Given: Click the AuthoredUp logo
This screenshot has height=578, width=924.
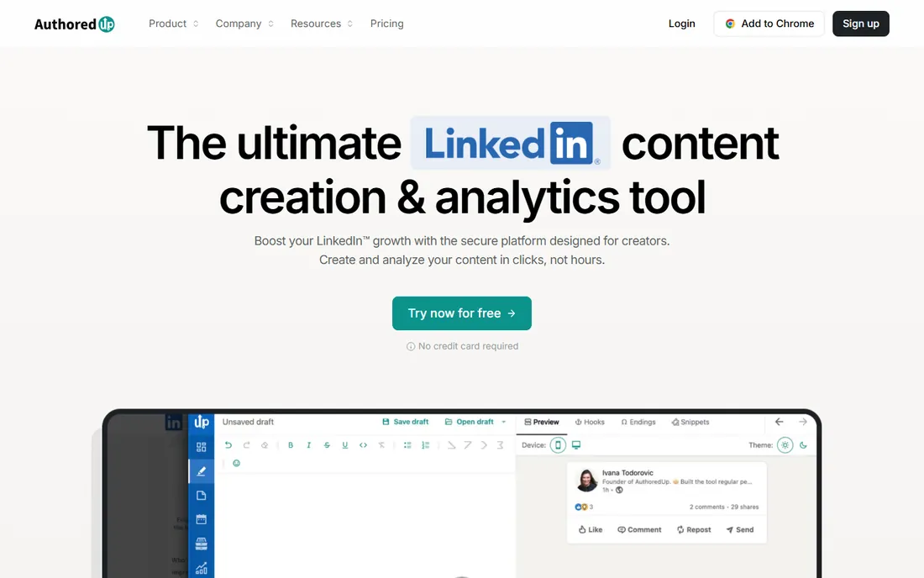Looking at the screenshot, I should 74,24.
